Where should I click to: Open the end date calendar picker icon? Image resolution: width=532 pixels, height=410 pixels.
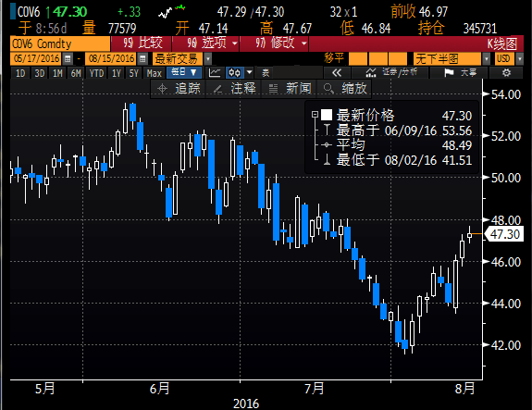click(x=142, y=59)
